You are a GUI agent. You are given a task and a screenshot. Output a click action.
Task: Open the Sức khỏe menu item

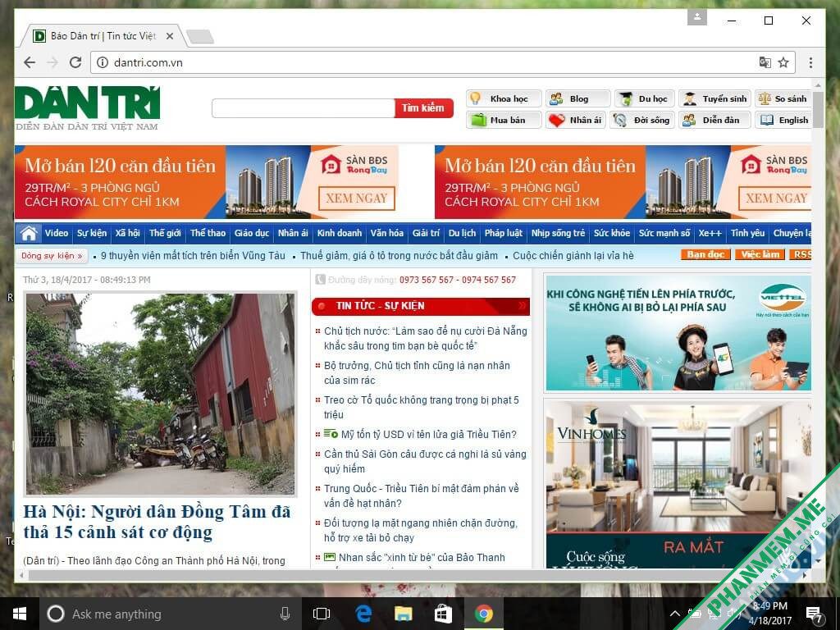coord(612,233)
